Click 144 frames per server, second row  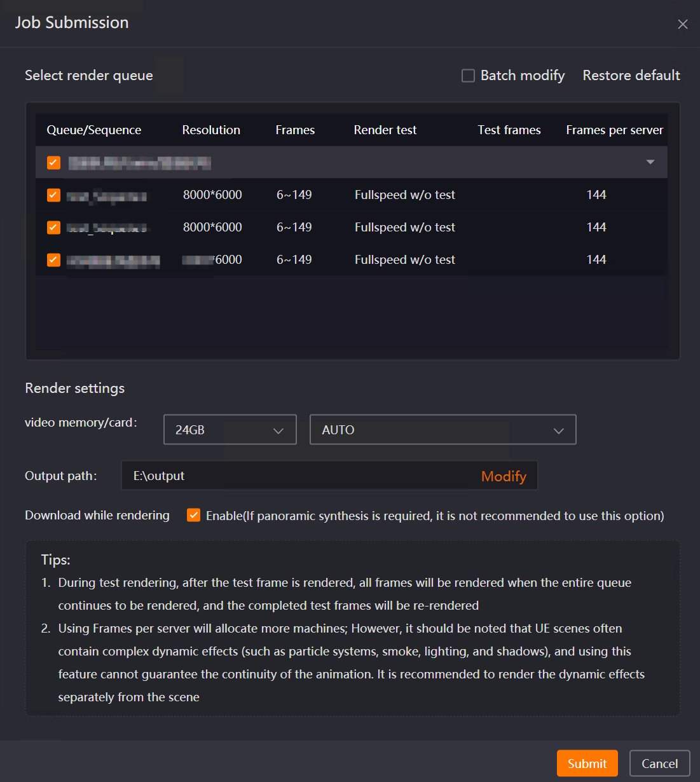(596, 227)
